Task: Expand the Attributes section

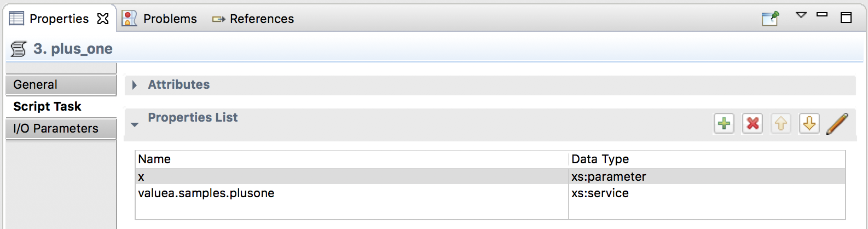Action: click(135, 85)
